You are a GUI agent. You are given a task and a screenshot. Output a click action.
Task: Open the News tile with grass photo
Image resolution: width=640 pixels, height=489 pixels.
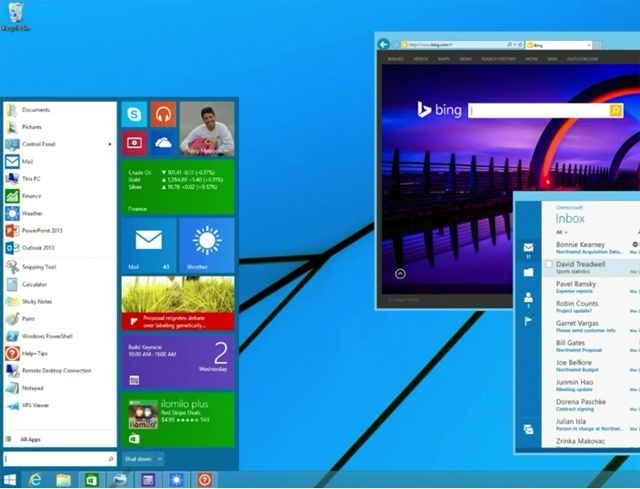(x=178, y=303)
